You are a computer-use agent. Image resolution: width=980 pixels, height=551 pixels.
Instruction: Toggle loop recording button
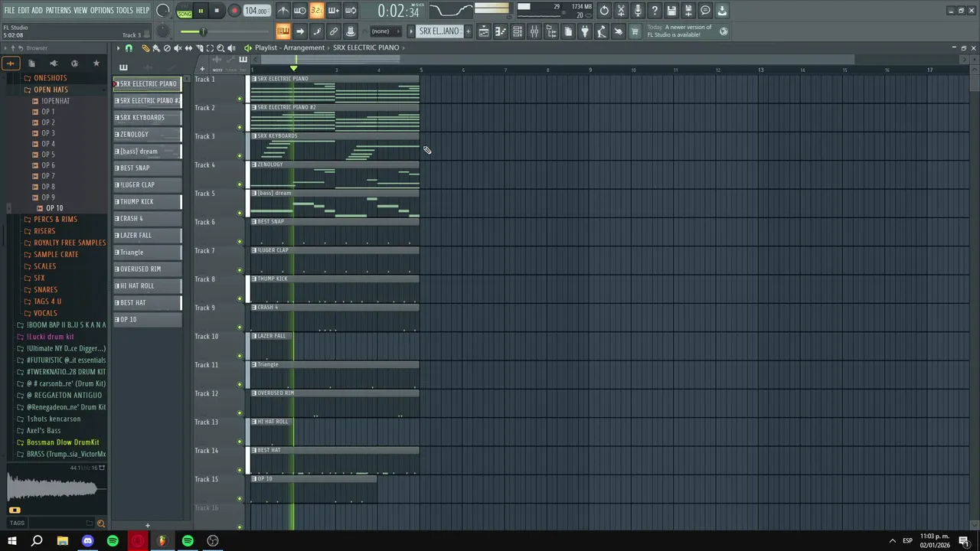point(351,10)
